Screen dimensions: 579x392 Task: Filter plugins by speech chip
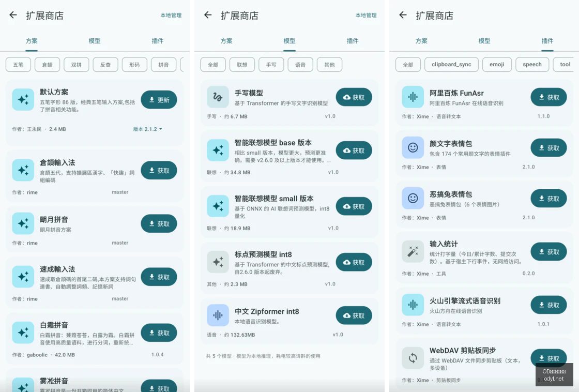click(x=532, y=64)
